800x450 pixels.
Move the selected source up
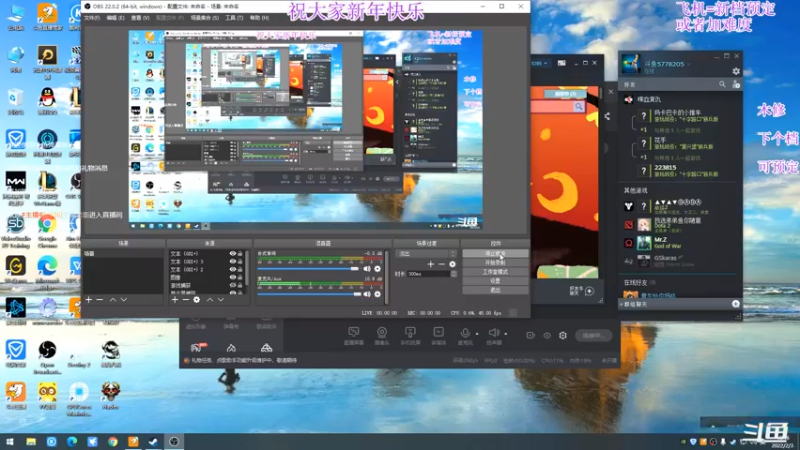(210, 300)
